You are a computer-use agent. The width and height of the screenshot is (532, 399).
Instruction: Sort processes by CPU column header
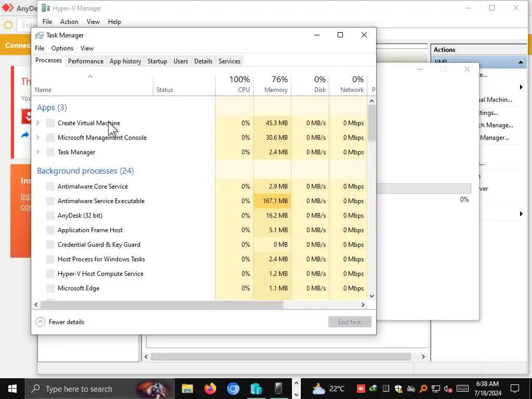pos(234,85)
